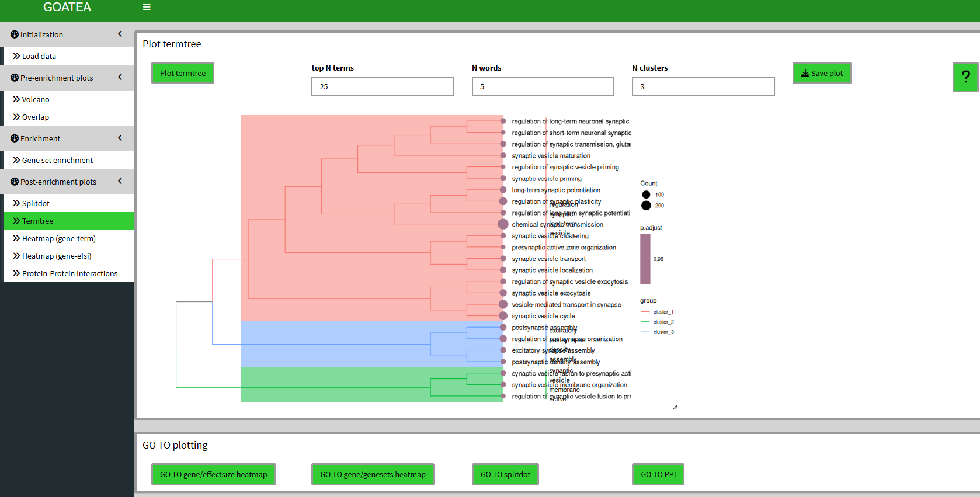Select the Overlap menu item
The height and width of the screenshot is (497, 980).
(36, 117)
